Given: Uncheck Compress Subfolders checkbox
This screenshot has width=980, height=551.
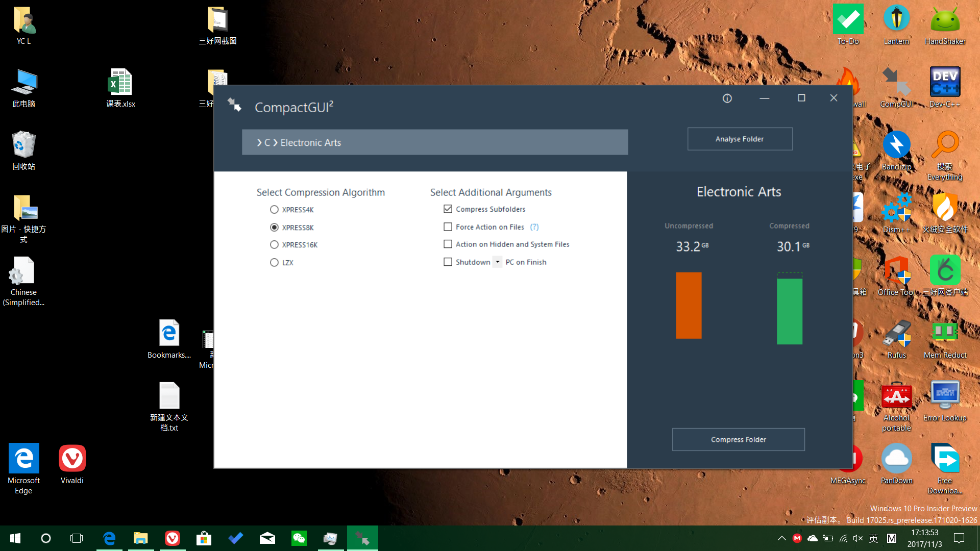Looking at the screenshot, I should 448,209.
